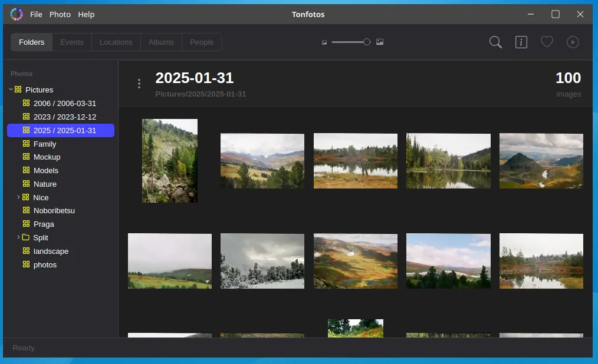Open the photo search with the magnifier icon

coord(495,42)
